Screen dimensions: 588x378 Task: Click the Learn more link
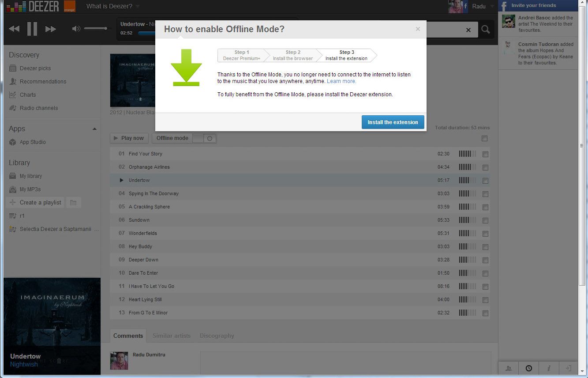pyautogui.click(x=341, y=81)
